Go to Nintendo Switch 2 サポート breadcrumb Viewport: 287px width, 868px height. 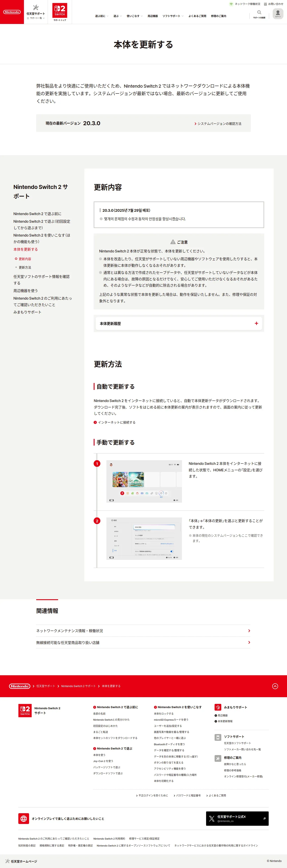(78, 686)
